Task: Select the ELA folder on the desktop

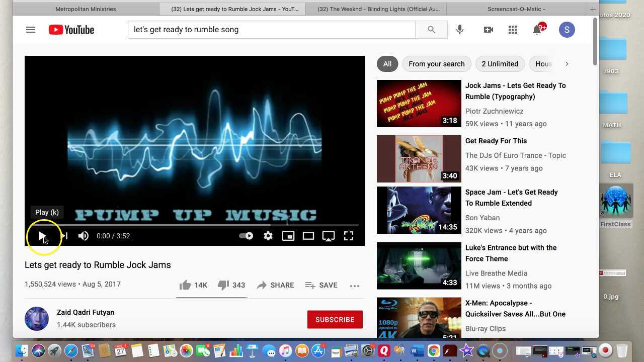Action: tap(615, 160)
